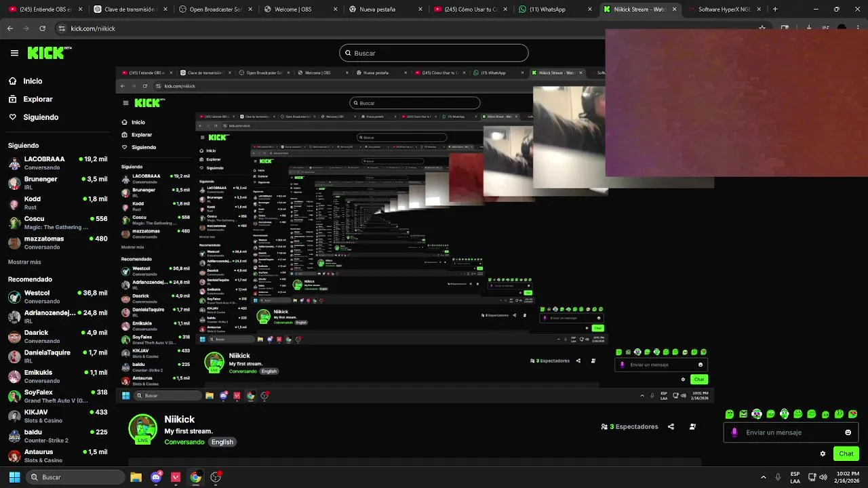This screenshot has height=488, width=868.
Task: Select the SoyFalex channel row
Action: click(58, 396)
